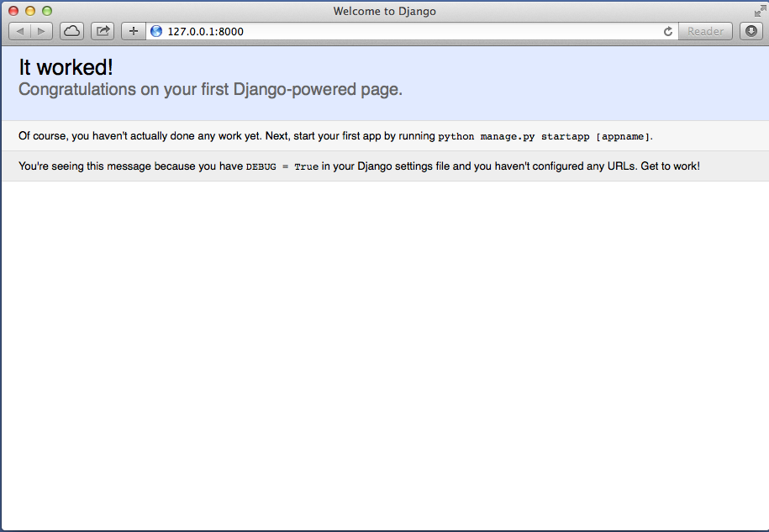The image size is (769, 532).
Task: Click the "python manage.py startapp" code text
Action: click(514, 136)
